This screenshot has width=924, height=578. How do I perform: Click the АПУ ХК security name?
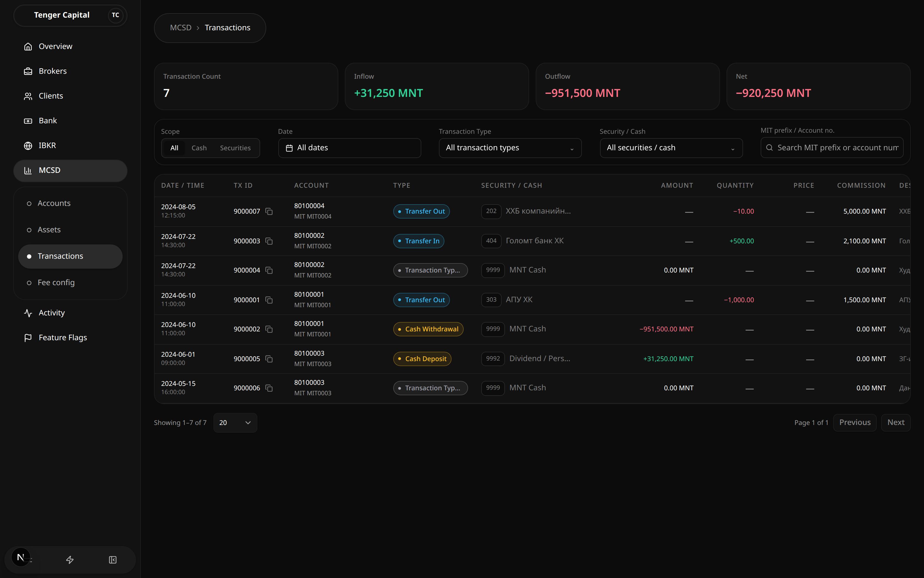[x=519, y=300]
